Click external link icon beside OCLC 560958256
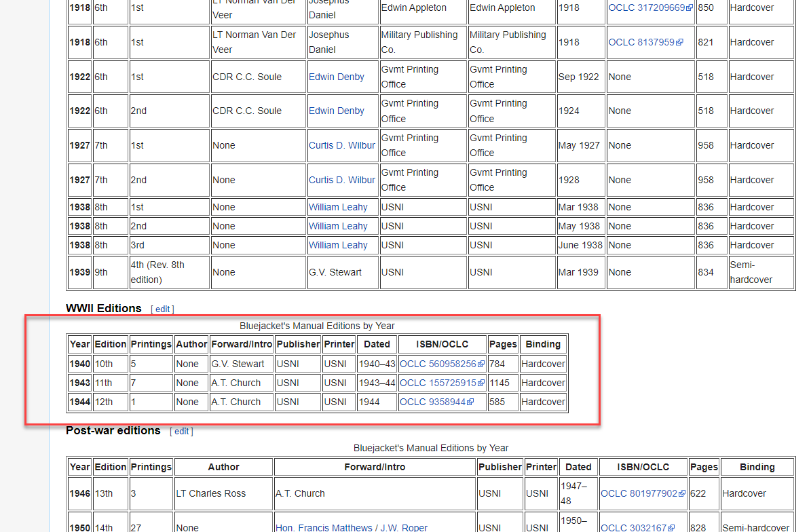 click(x=481, y=364)
